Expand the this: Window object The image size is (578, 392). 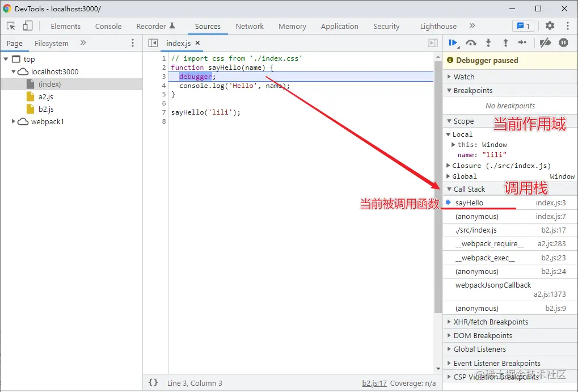(453, 145)
